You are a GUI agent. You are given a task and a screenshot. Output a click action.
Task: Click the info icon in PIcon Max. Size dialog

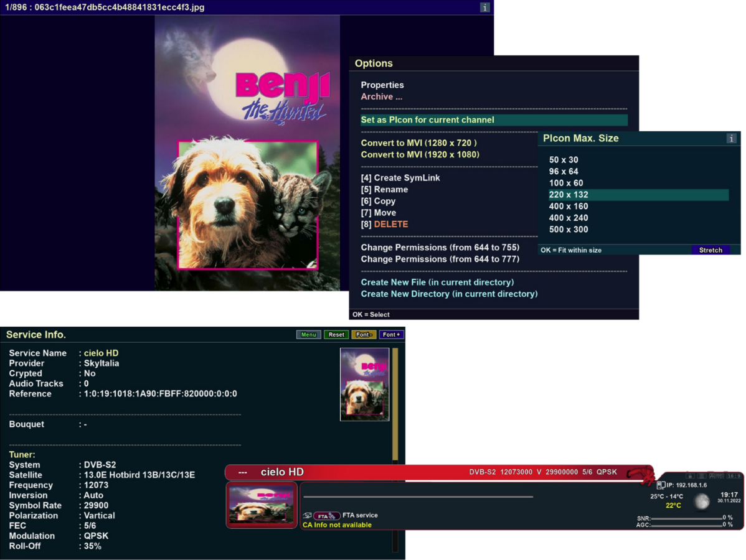pos(731,138)
